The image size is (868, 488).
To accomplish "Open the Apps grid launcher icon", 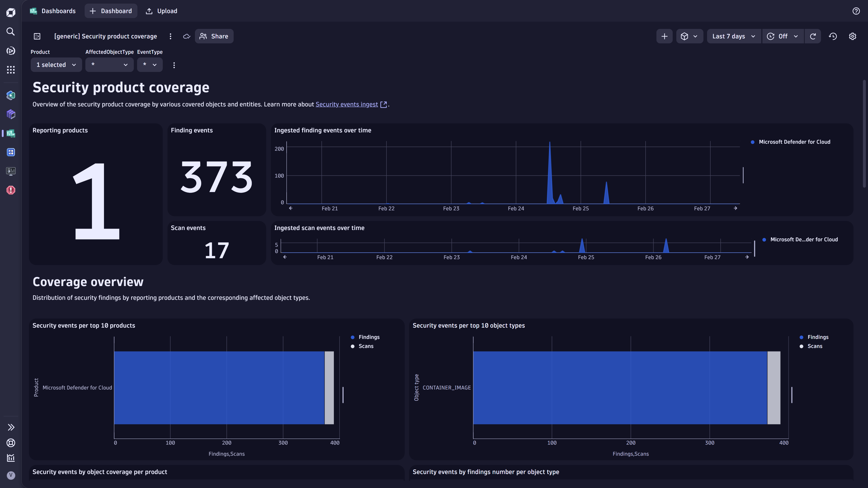I will pos(11,70).
